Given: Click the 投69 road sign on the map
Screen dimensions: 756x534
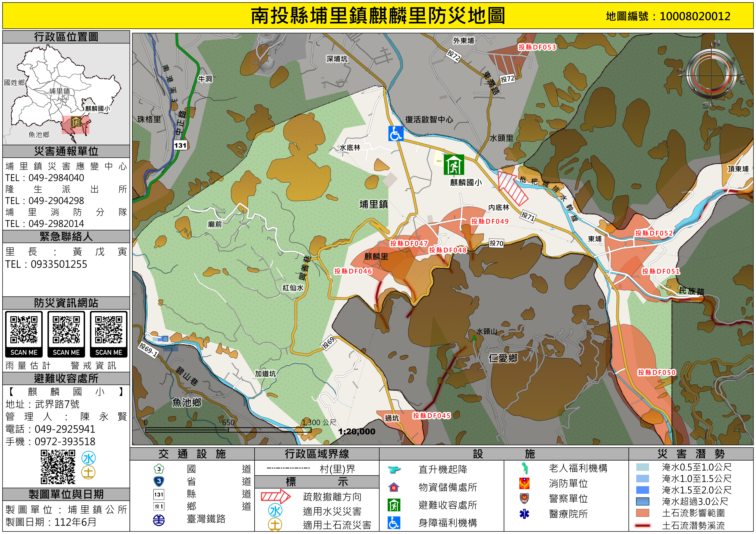Looking at the screenshot, I should pyautogui.click(x=328, y=342).
